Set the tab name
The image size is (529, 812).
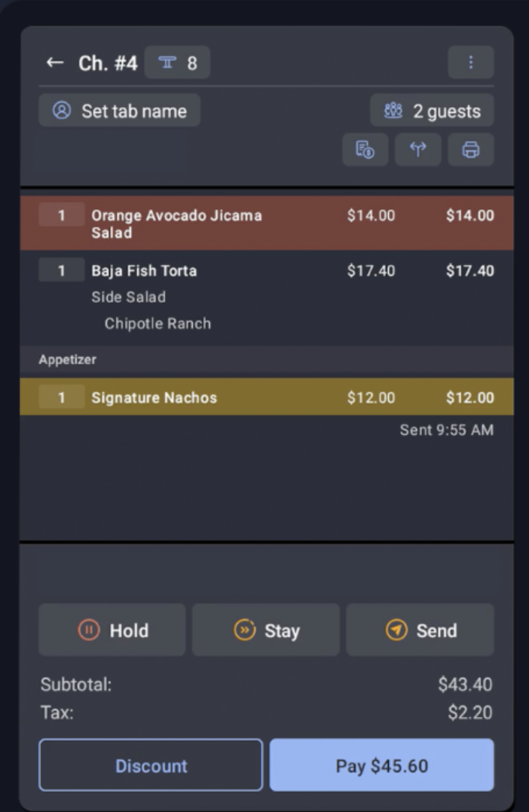coord(120,111)
